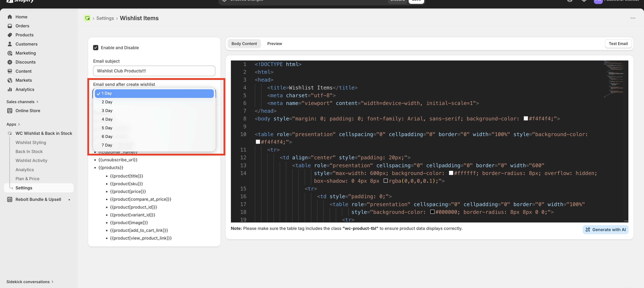Click the #000000 color swatch on line 18

pyautogui.click(x=432, y=212)
